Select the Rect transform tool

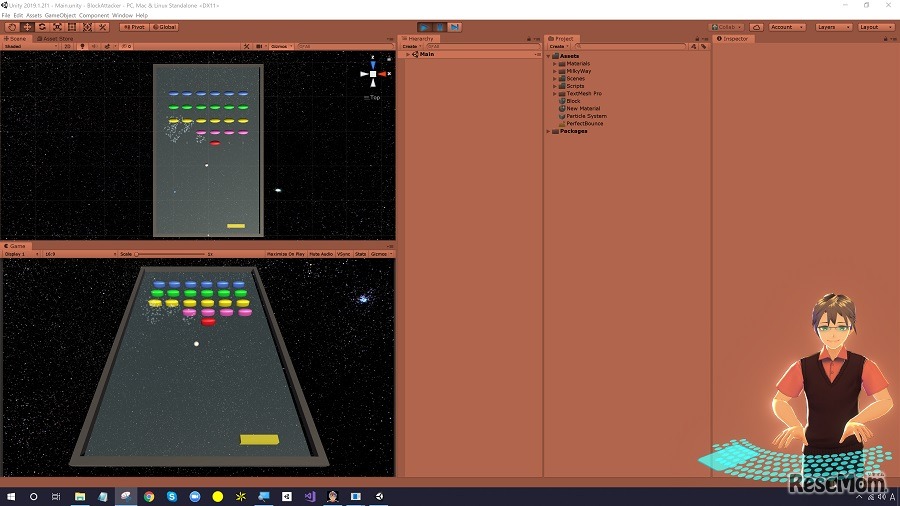click(x=72, y=27)
